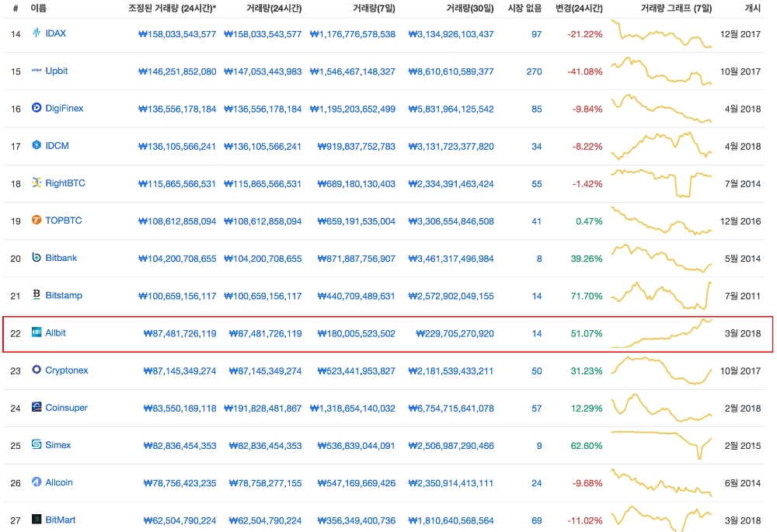Click the Coinsuper logo icon
This screenshot has width=777, height=532.
37,407
